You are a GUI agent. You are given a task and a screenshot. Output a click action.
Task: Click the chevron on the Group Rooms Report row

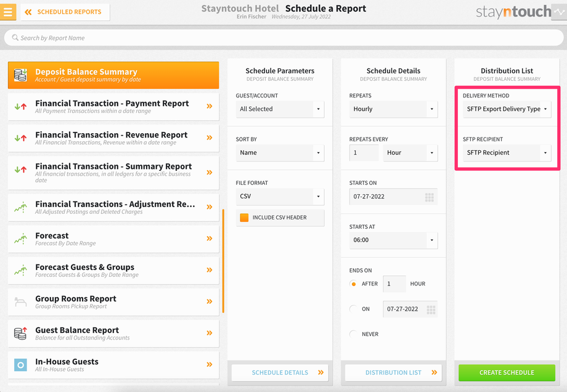210,301
